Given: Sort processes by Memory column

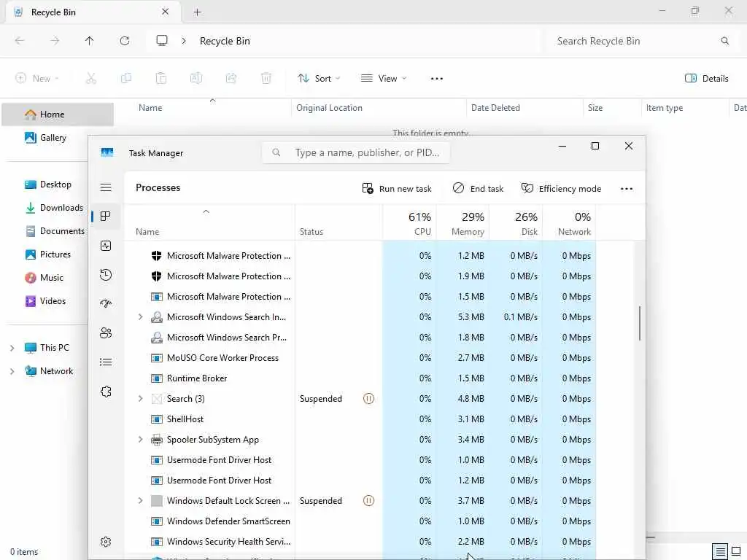Looking at the screenshot, I should (x=463, y=223).
